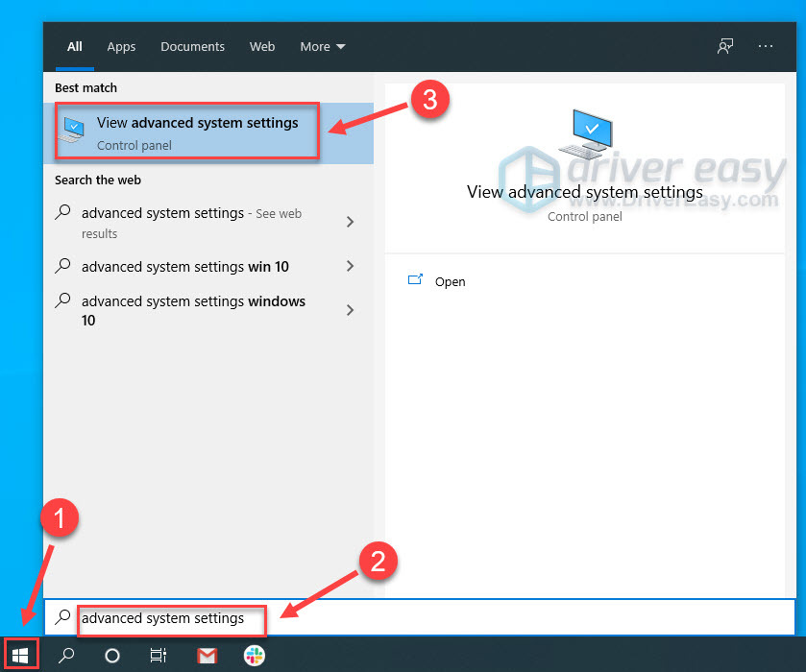Open Task View from the taskbar
Screen dimensions: 806x672
158,655
